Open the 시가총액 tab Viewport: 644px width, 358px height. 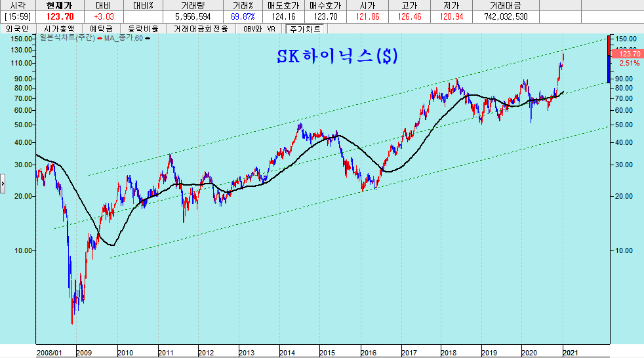[59, 29]
